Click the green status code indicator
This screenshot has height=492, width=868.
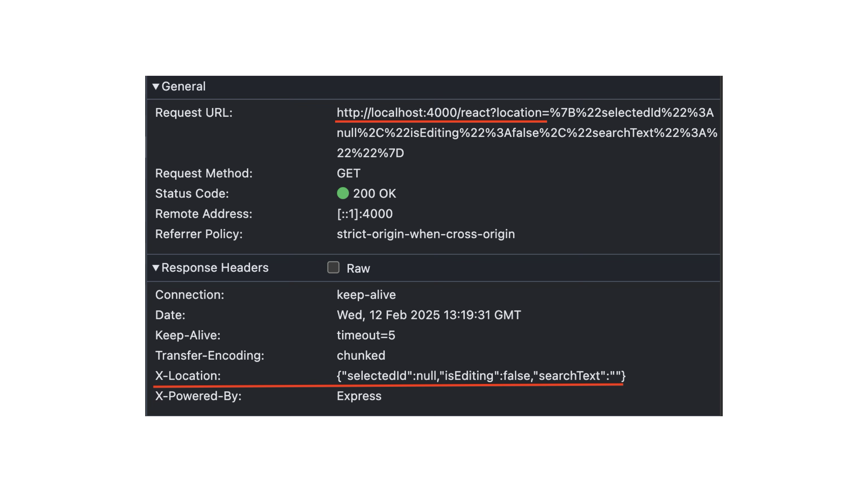click(343, 193)
